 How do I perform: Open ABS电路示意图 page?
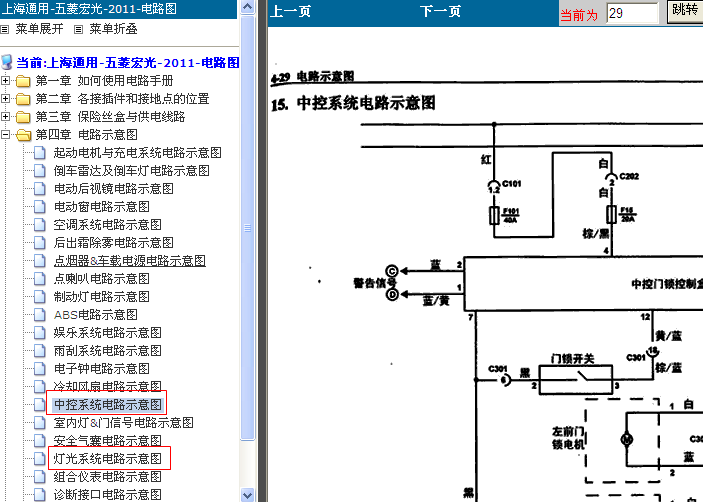95,315
